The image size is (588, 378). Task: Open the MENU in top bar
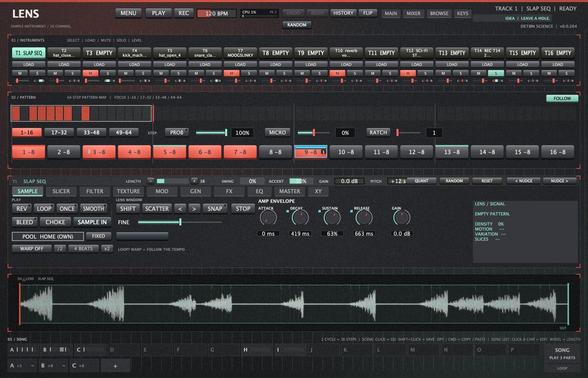(128, 13)
